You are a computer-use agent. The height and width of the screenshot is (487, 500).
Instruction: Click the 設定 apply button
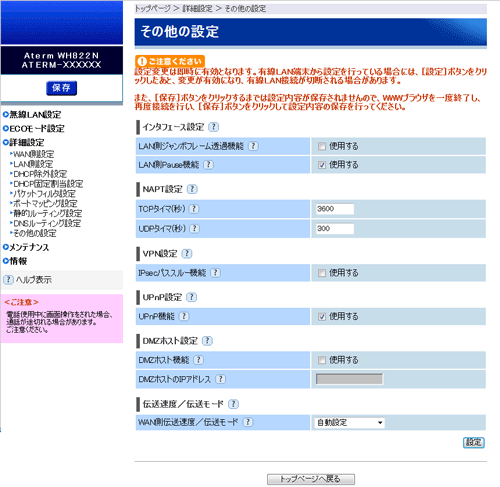(x=474, y=442)
